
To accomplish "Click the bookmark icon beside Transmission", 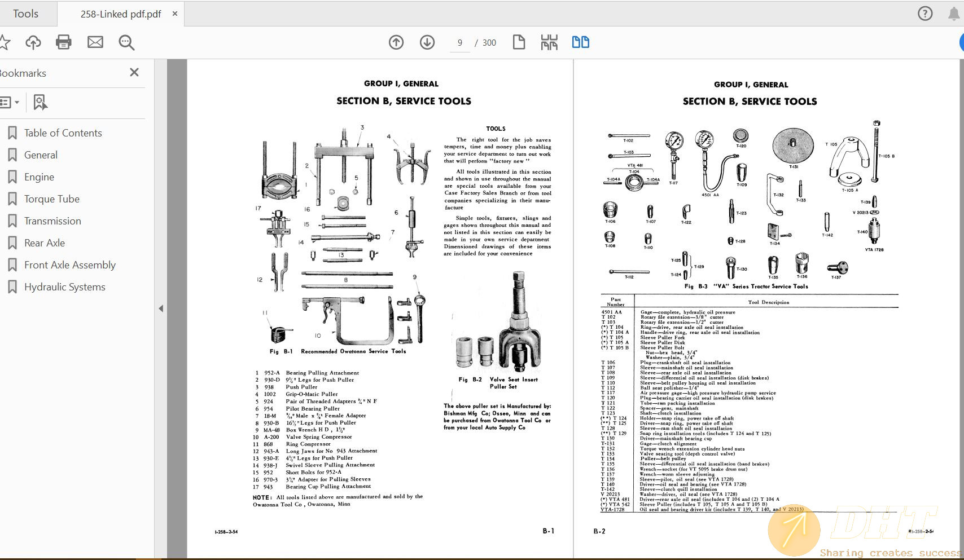I will point(12,221).
